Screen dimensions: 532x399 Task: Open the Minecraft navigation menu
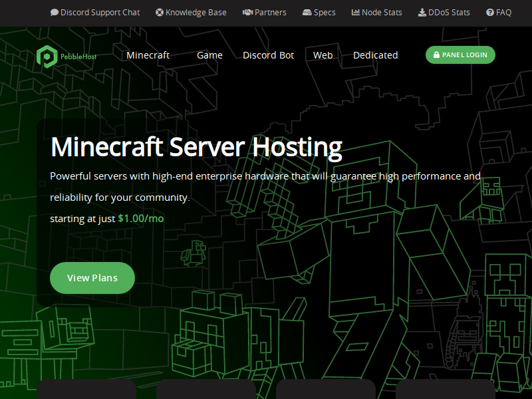pos(148,55)
